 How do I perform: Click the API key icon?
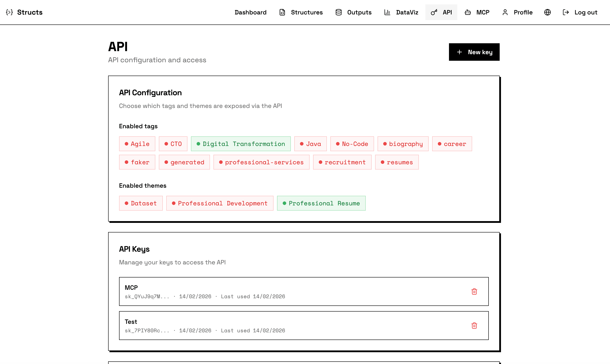click(x=434, y=12)
